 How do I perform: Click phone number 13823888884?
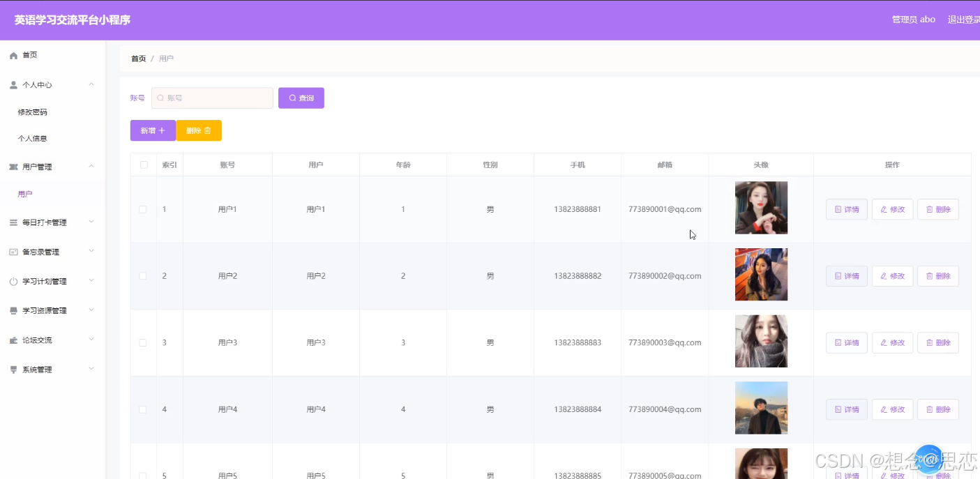578,410
